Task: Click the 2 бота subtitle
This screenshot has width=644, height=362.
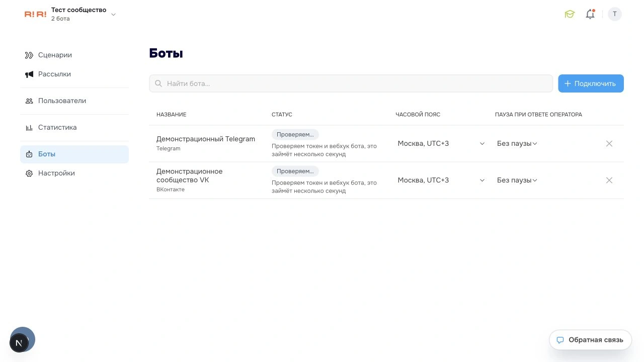Action: tap(60, 19)
